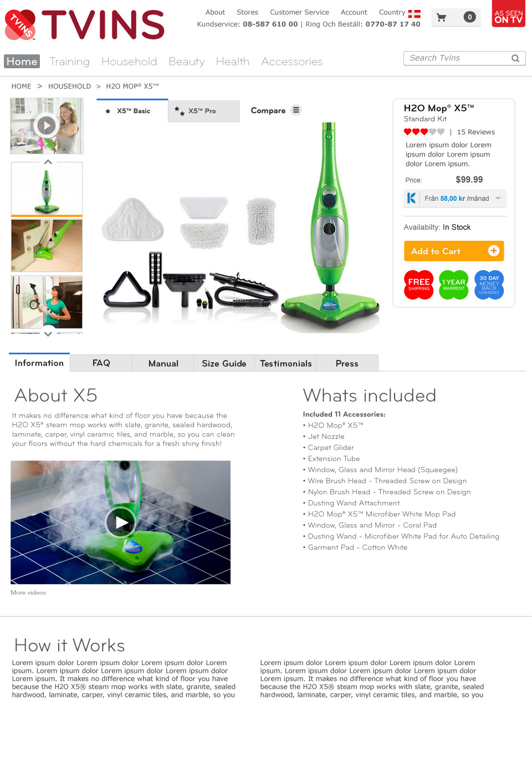Open the shopping cart icon

click(442, 17)
